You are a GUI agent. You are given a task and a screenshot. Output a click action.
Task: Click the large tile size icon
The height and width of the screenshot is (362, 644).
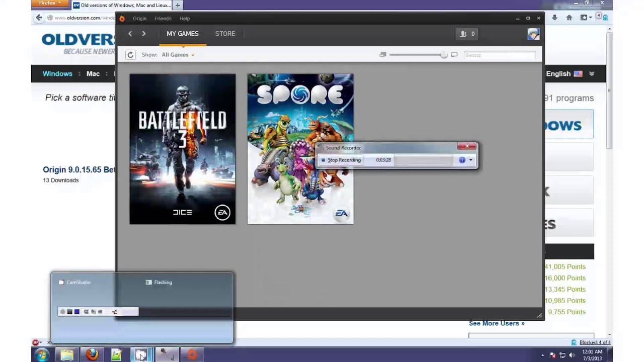[454, 55]
